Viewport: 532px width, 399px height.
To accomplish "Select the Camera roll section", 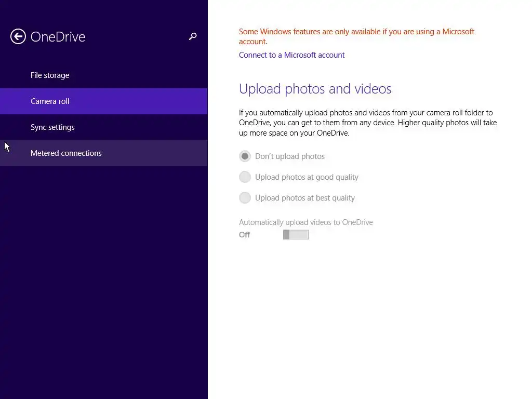I will coord(104,101).
